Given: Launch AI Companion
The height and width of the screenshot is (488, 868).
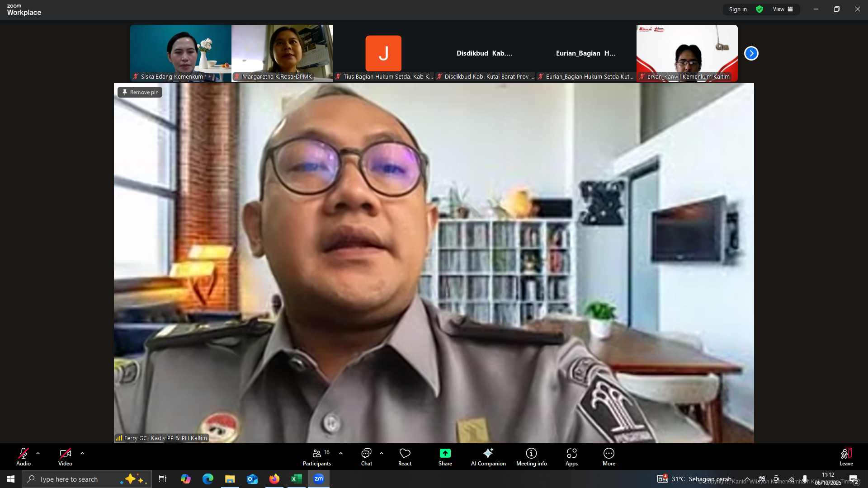Looking at the screenshot, I should (488, 456).
